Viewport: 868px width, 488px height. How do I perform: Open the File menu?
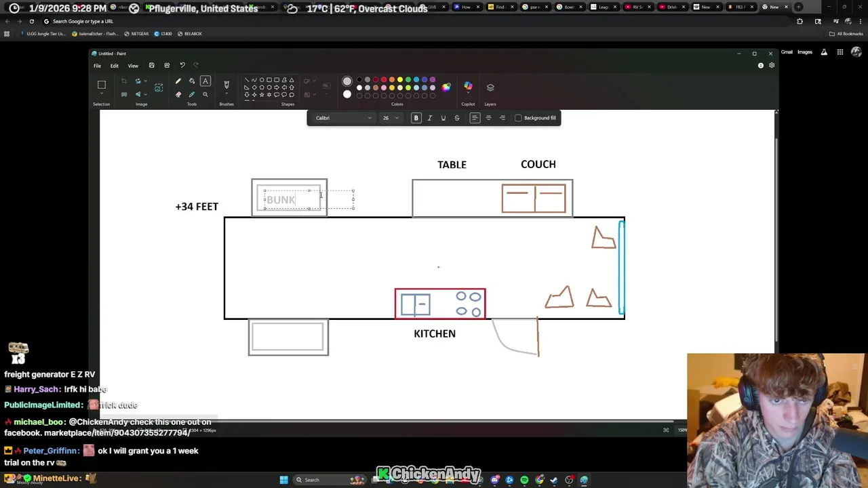pyautogui.click(x=97, y=66)
